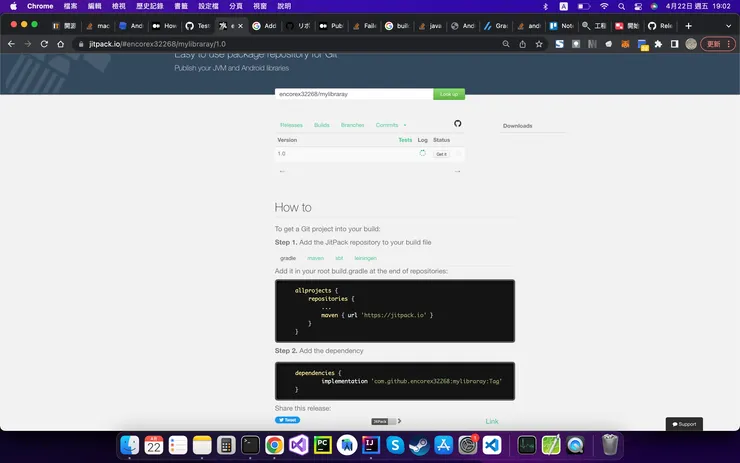740x463 pixels.
Task: Open the Chrome home page button
Action: 60,44
